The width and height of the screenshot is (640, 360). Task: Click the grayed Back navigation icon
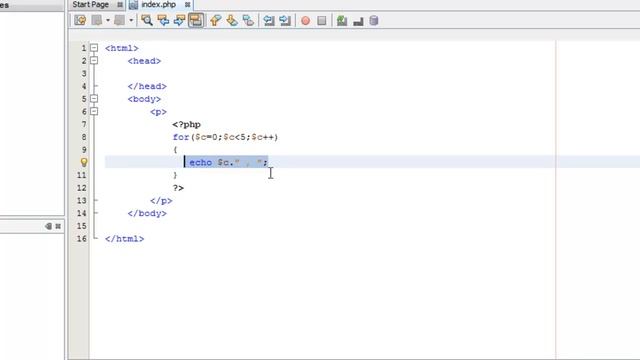pos(97,20)
